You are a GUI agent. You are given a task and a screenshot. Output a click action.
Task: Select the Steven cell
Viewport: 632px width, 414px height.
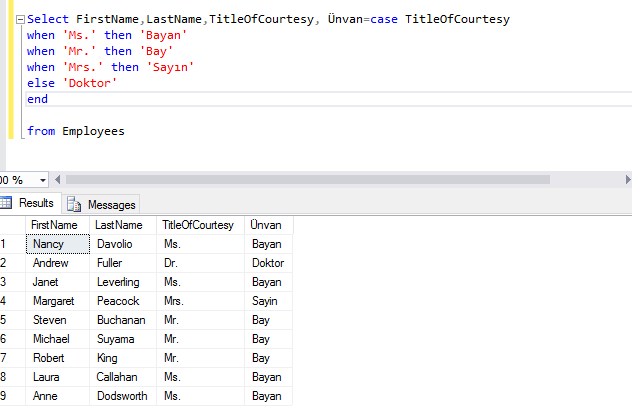[58, 320]
